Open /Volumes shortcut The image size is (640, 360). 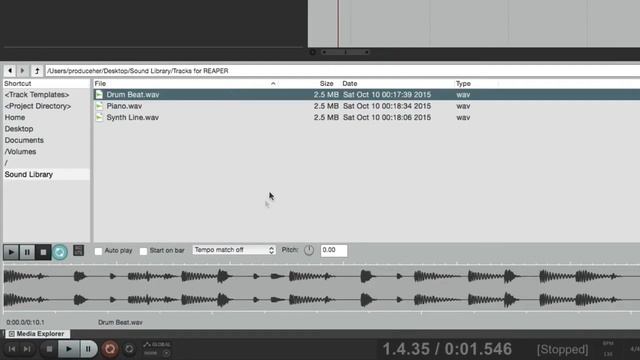coord(20,151)
